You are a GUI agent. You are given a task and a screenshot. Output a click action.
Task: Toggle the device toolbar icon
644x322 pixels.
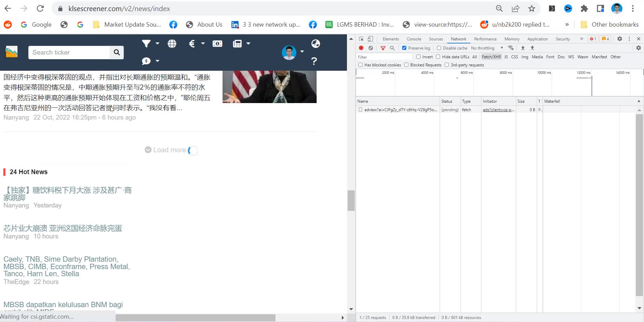point(370,39)
